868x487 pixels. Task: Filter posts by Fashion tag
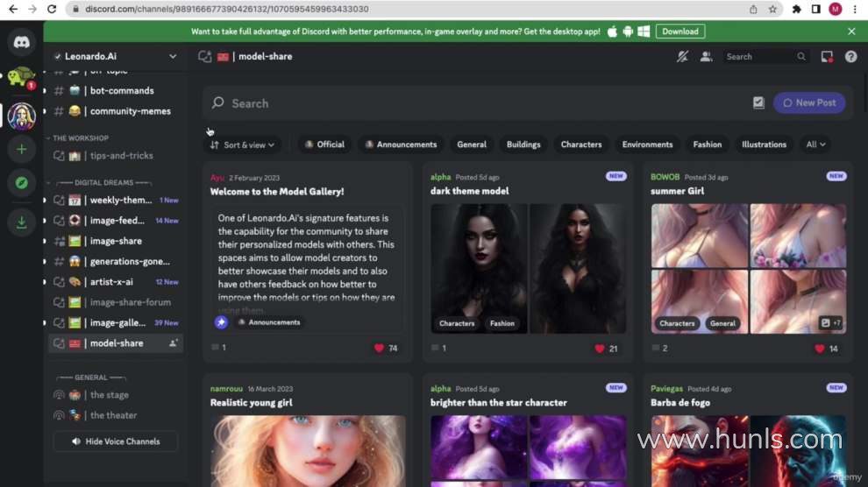(707, 145)
